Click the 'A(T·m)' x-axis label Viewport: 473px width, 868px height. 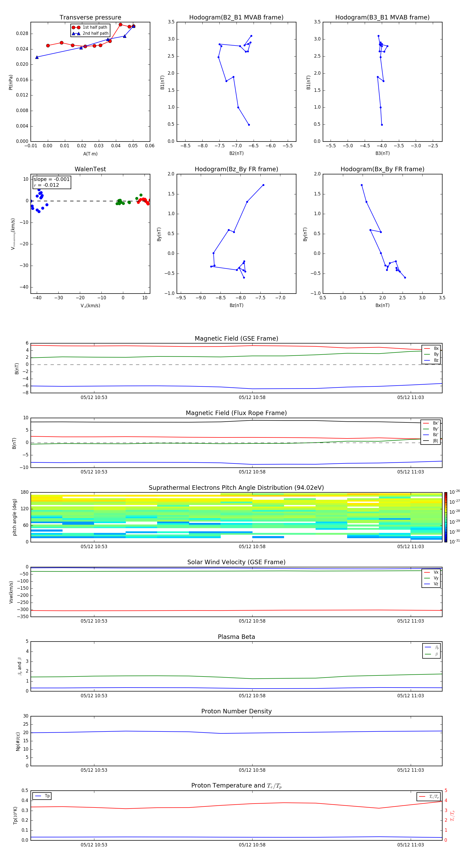click(90, 154)
